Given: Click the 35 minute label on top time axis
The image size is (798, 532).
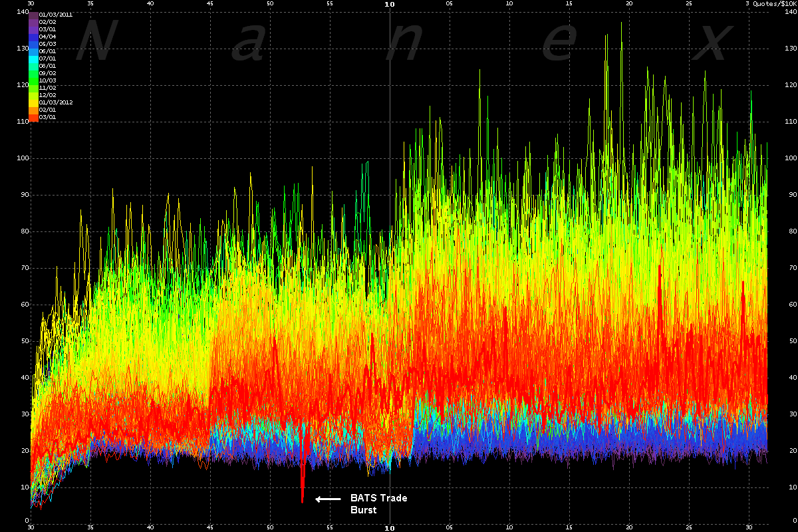Looking at the screenshot, I should [x=90, y=3].
